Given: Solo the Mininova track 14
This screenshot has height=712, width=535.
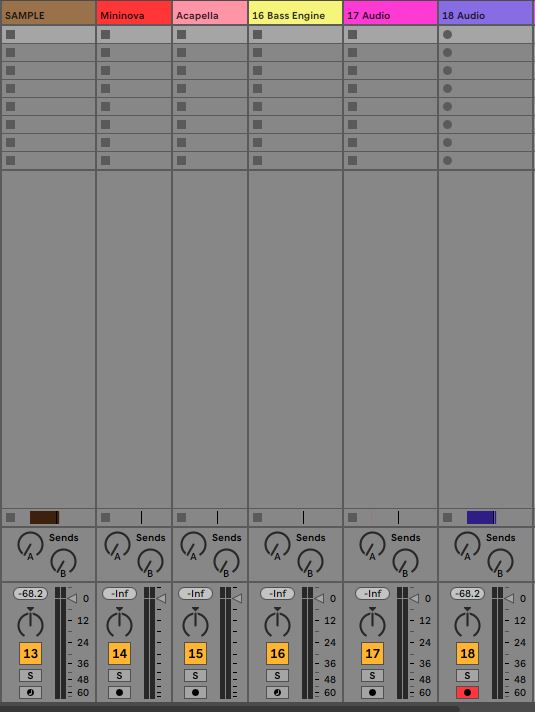Looking at the screenshot, I should [x=119, y=675].
